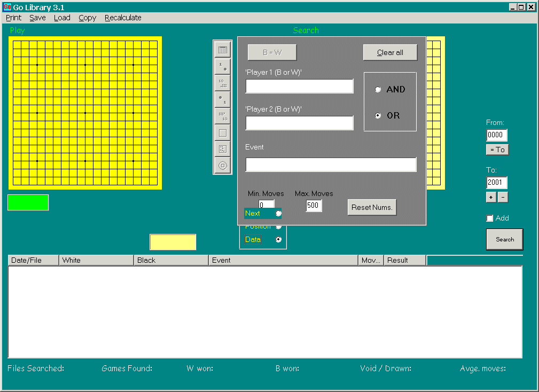The image size is (539, 392).
Task: Click the Reset Nums. button
Action: [x=372, y=208]
